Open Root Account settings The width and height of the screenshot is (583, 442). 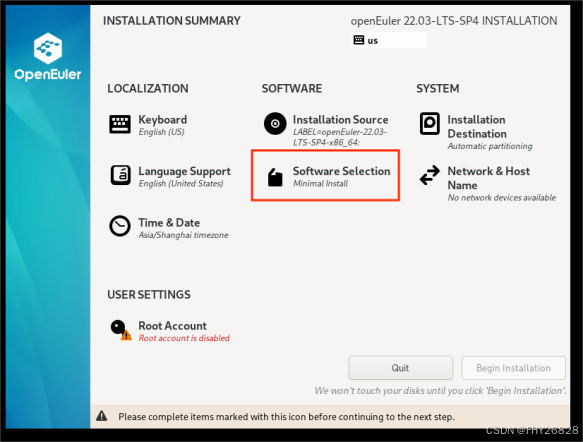point(170,330)
